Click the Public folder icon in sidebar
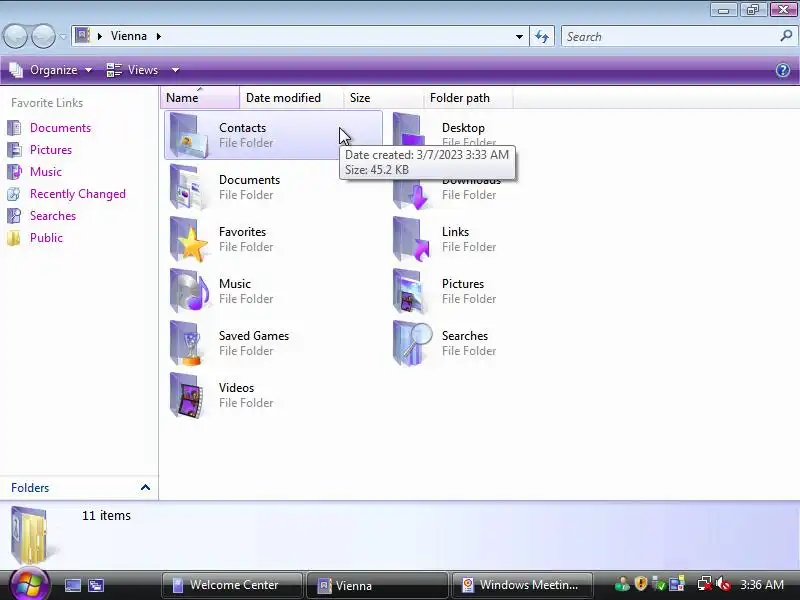This screenshot has height=600, width=800. [14, 238]
